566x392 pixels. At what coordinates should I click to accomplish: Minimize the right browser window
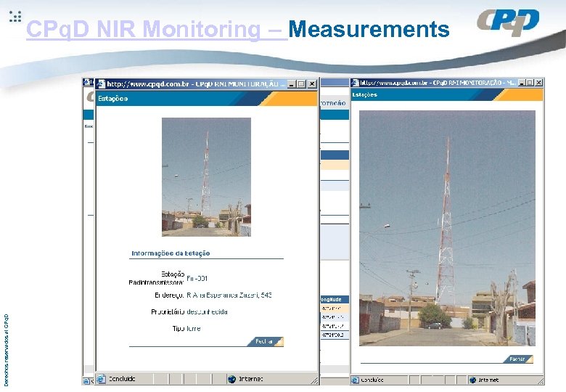coord(522,83)
